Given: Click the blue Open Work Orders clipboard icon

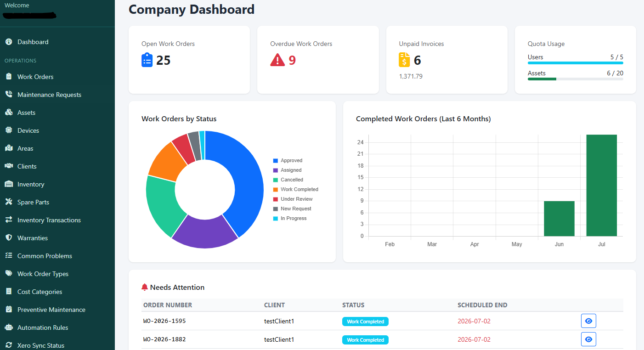Looking at the screenshot, I should coord(147,60).
